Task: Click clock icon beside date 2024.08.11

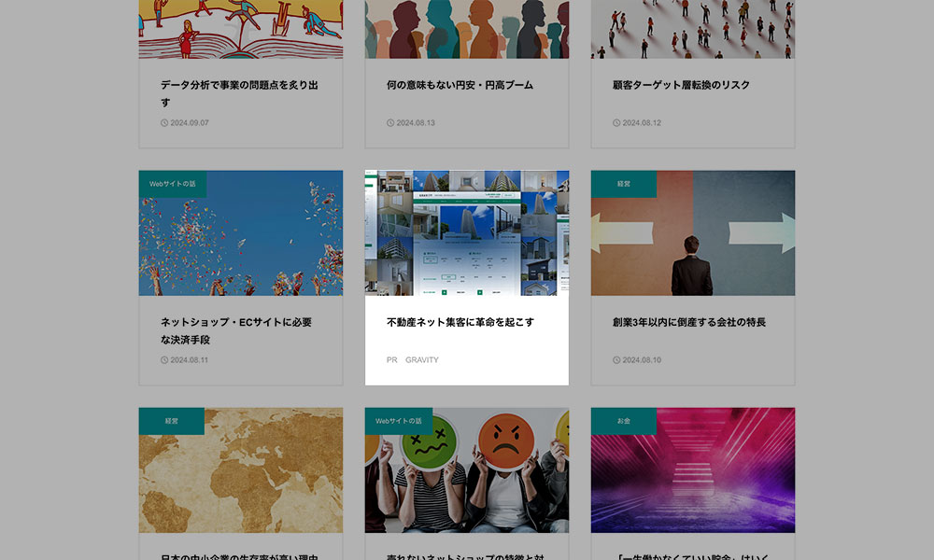Action: point(164,360)
